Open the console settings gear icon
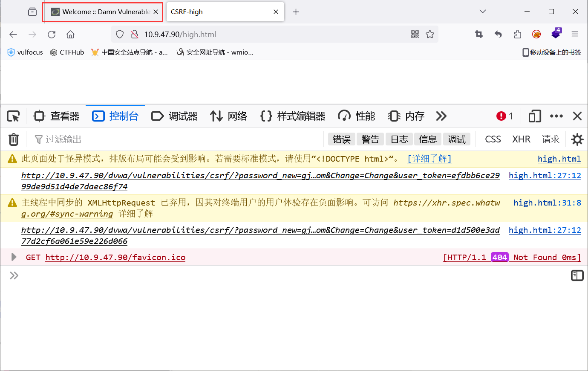Viewport: 588px width, 371px height. [577, 139]
